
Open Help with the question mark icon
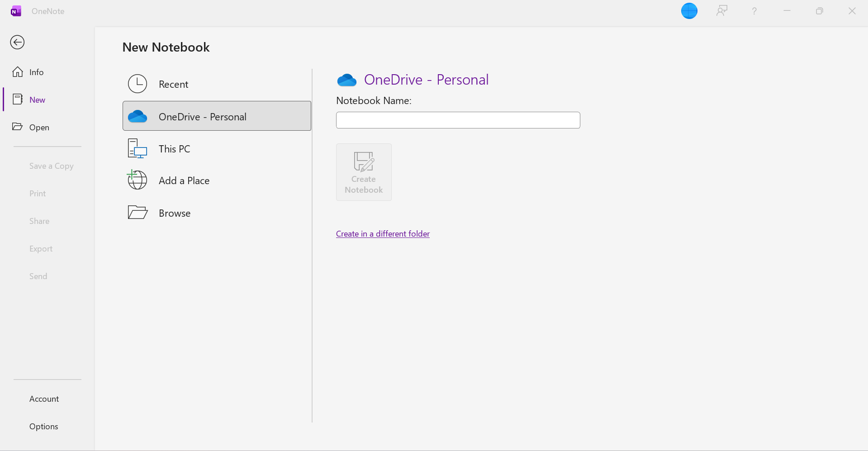[754, 11]
